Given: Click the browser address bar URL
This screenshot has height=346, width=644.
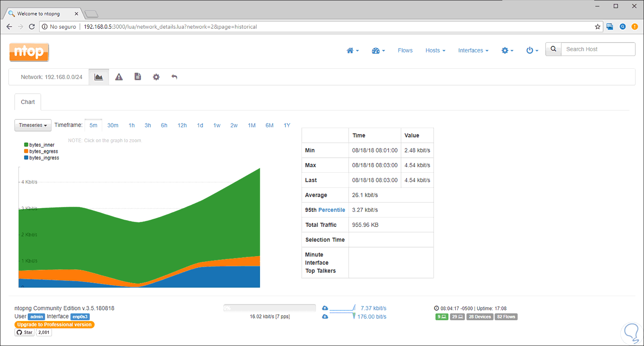Looking at the screenshot, I should tap(170, 27).
